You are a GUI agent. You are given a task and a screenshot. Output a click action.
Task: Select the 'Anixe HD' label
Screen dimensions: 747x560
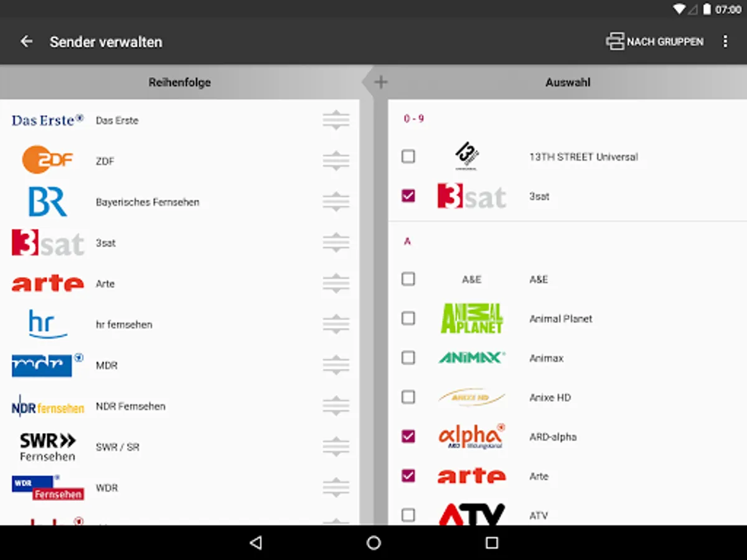550,398
